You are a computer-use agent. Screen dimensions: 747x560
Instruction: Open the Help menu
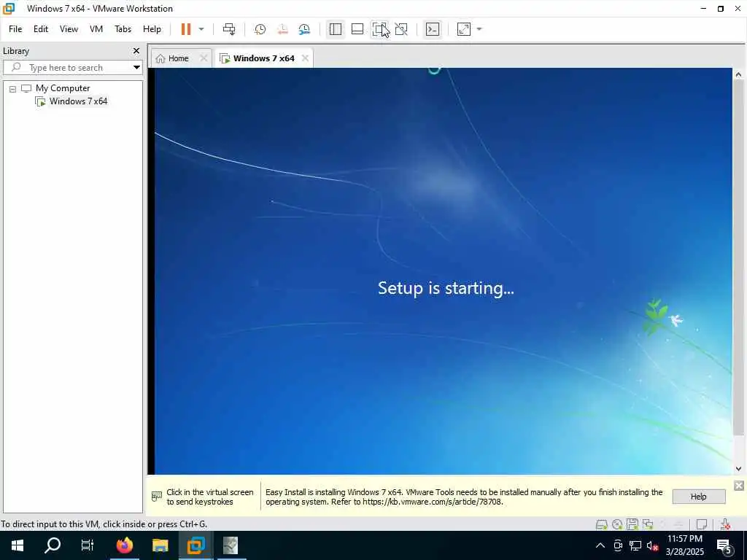[152, 29]
